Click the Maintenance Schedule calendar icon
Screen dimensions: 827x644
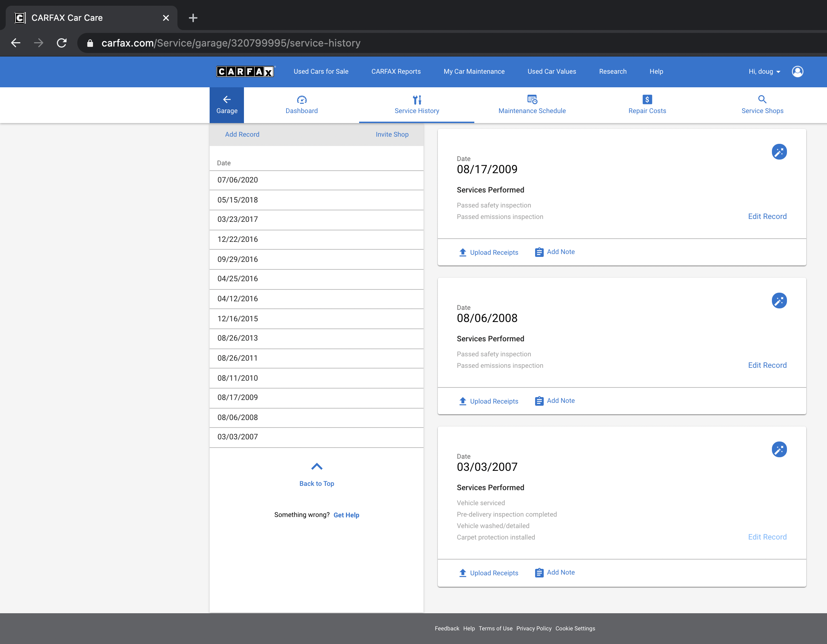(x=532, y=99)
